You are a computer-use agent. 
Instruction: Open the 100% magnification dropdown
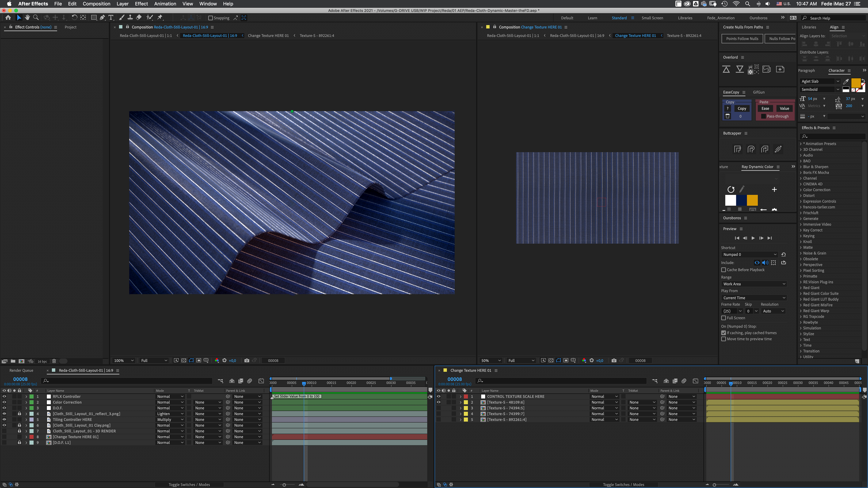(x=123, y=360)
